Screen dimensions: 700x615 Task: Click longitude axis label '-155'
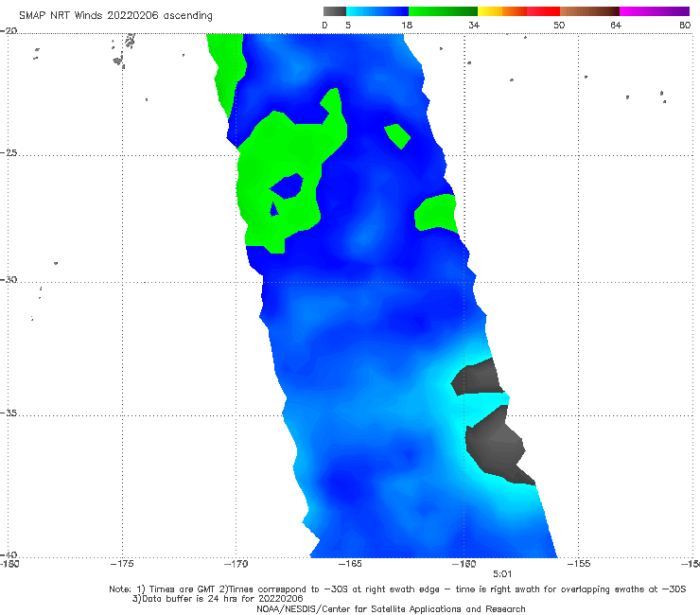pos(579,564)
